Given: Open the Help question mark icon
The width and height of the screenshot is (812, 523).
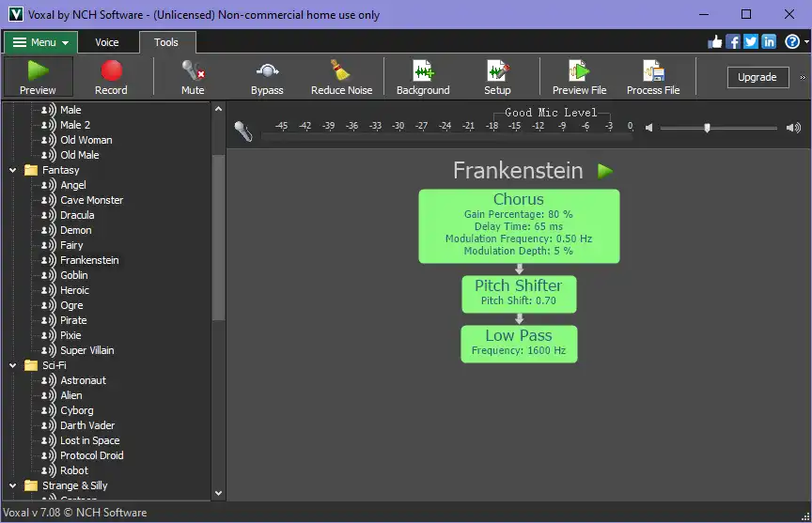Looking at the screenshot, I should pos(792,42).
